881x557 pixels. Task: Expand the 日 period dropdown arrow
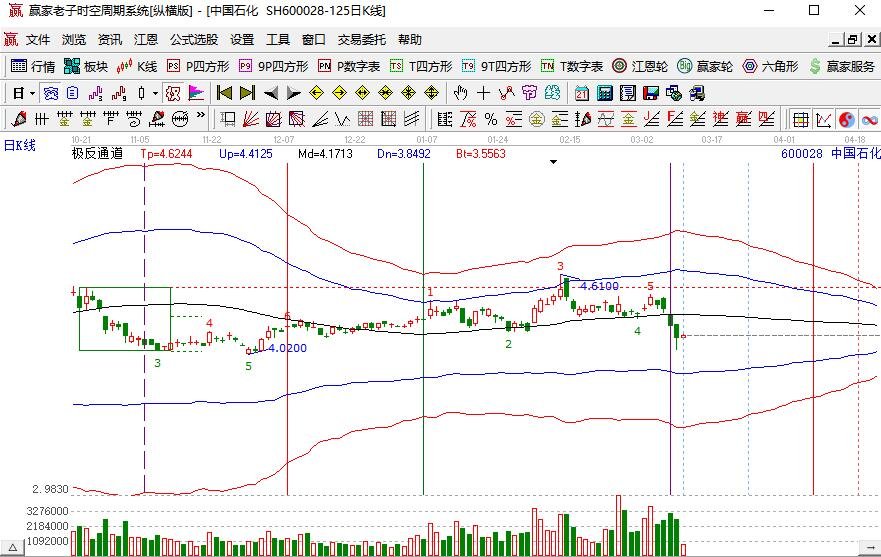pyautogui.click(x=33, y=93)
